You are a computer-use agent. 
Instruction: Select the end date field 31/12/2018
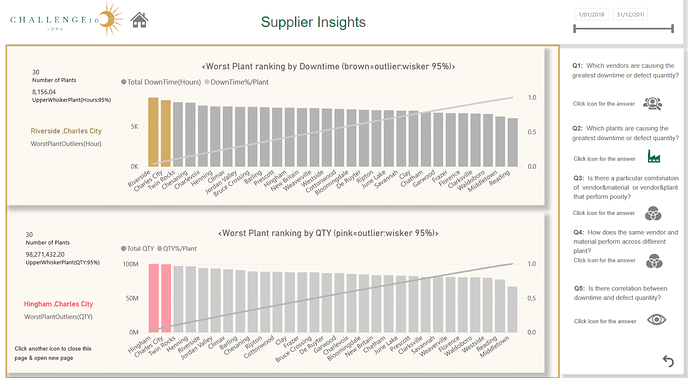pyautogui.click(x=630, y=15)
